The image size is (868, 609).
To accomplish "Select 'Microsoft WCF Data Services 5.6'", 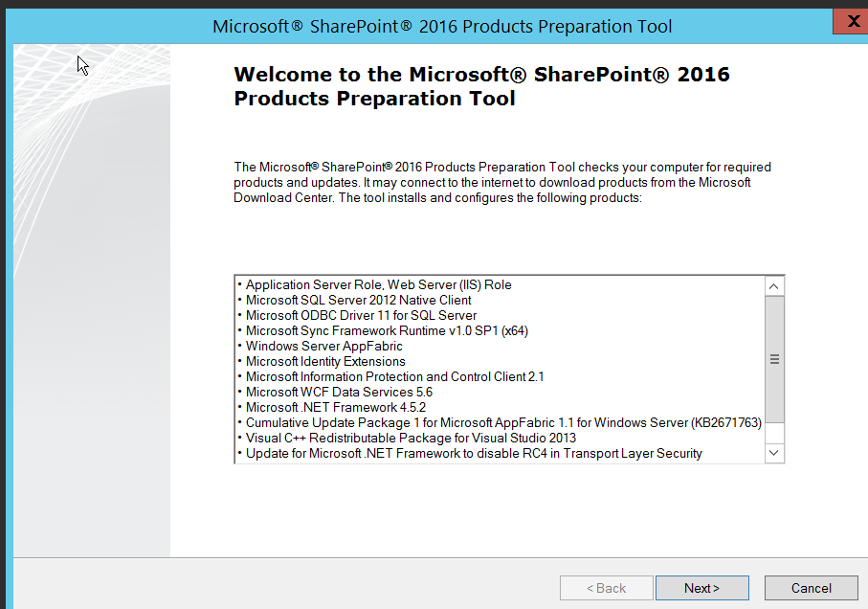I will pyautogui.click(x=339, y=392).
